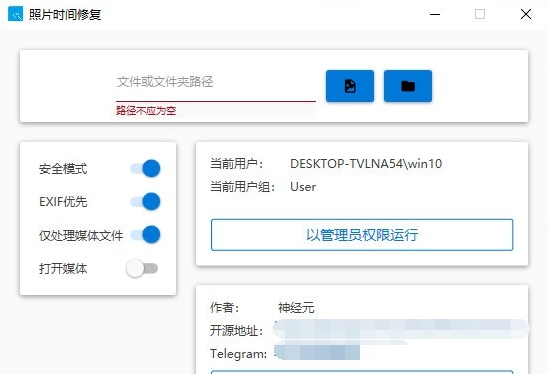Viewport: 548px width, 374px height.
Task: Click the app icon in the title bar
Action: click(15, 14)
